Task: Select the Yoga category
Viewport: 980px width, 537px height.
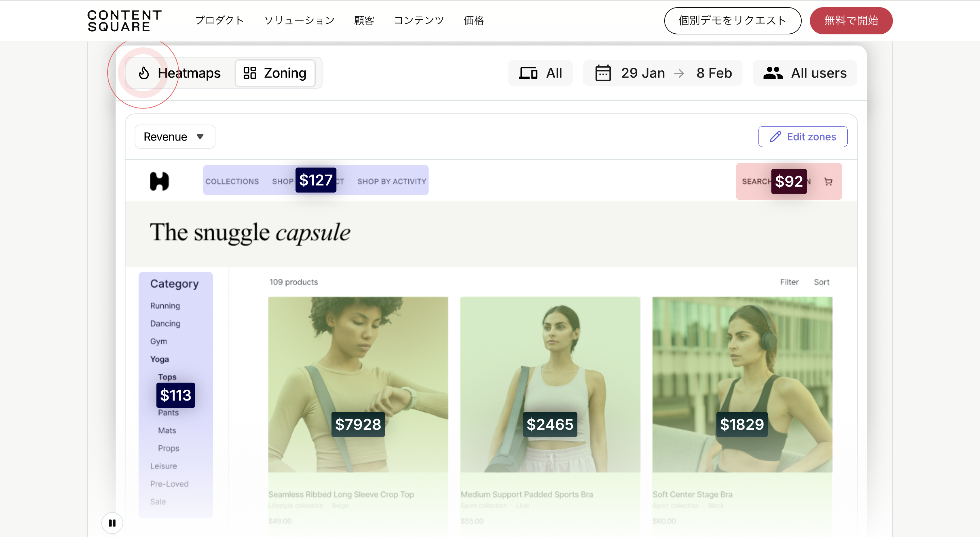Action: (x=159, y=359)
